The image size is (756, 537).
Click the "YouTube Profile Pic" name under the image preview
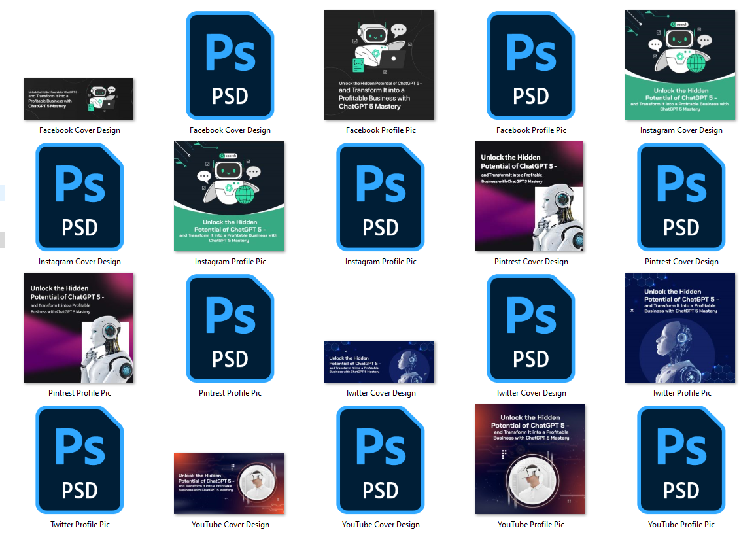pyautogui.click(x=531, y=525)
